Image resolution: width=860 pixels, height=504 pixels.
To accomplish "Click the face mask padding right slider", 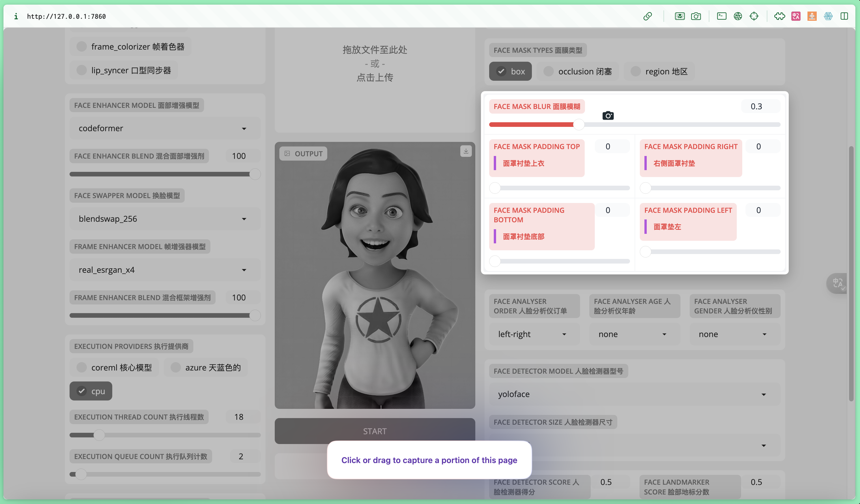I will pos(710,188).
